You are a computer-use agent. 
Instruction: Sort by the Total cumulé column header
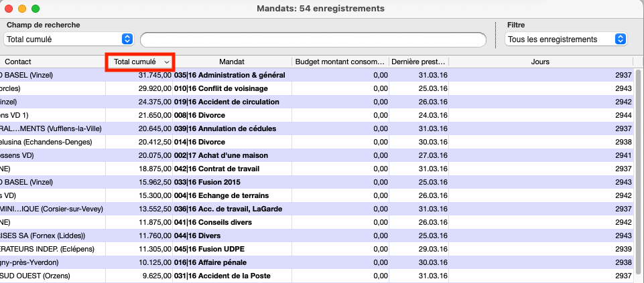pyautogui.click(x=141, y=62)
